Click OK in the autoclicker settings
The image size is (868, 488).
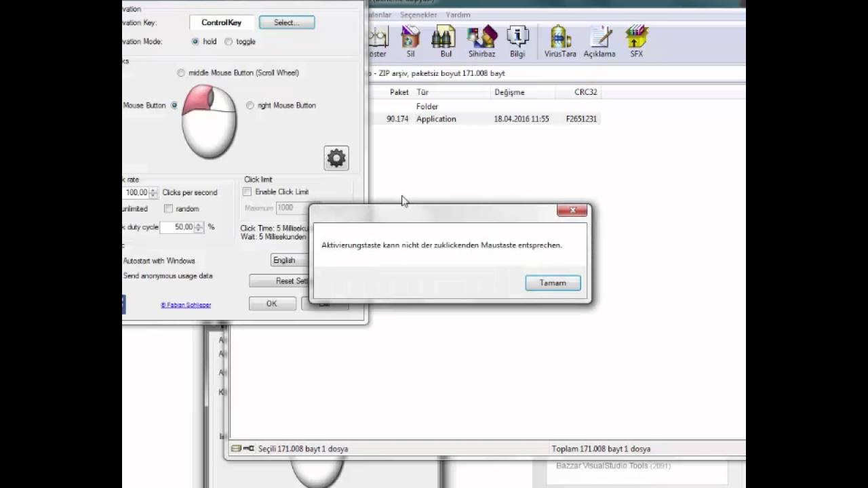tap(271, 304)
